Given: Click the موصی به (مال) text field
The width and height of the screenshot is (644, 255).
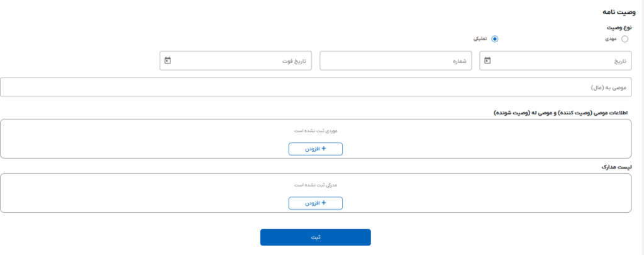Looking at the screenshot, I should pos(314,87).
